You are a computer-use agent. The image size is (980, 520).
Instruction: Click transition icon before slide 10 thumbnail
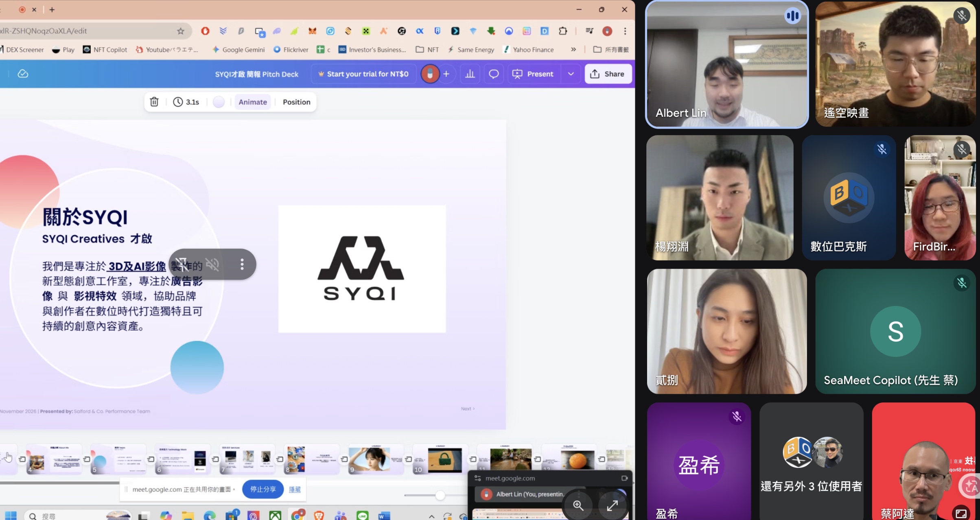pos(408,459)
